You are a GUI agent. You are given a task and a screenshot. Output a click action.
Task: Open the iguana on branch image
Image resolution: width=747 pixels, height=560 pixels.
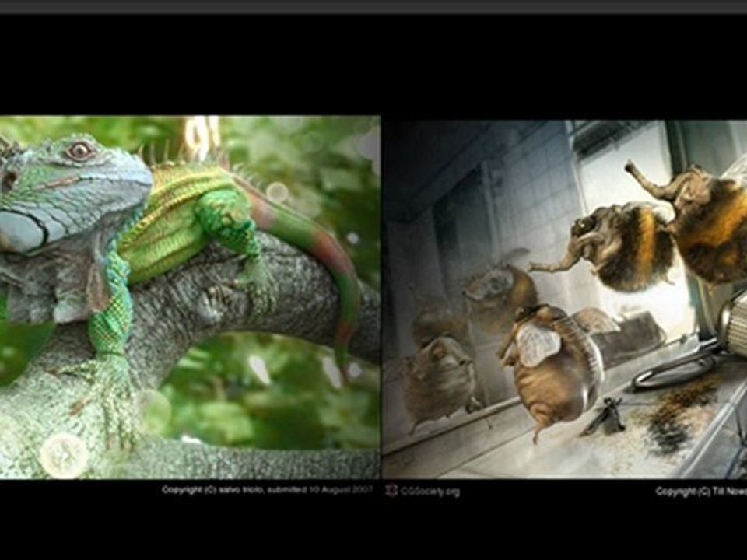coord(190,297)
